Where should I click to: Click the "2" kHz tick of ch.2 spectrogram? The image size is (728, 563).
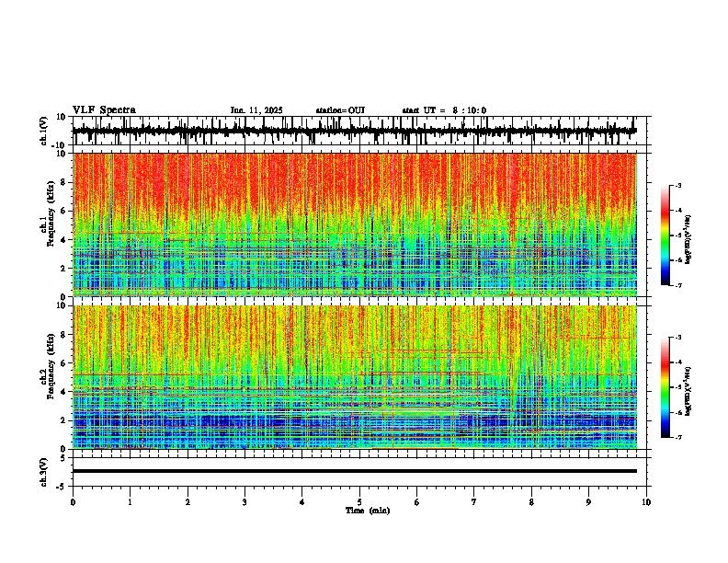click(64, 420)
